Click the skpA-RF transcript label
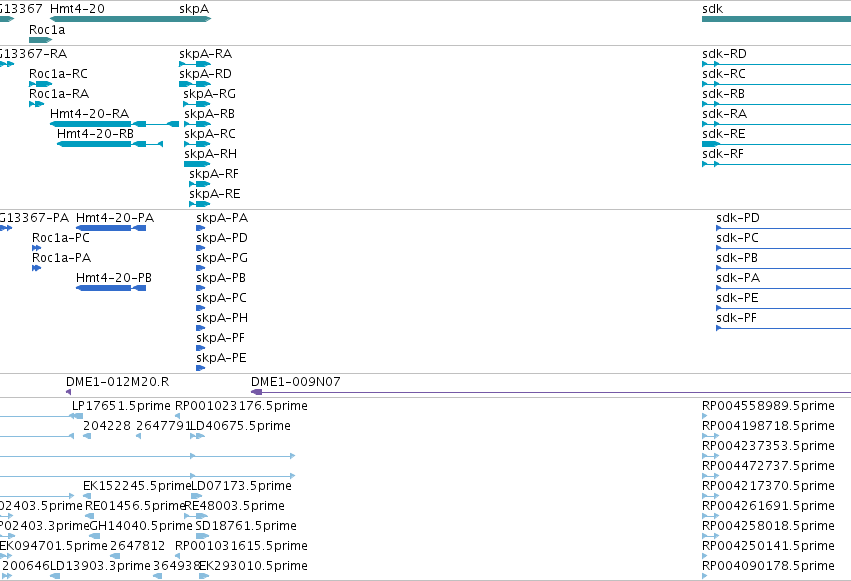Screen dimensions: 851x581 214,174
